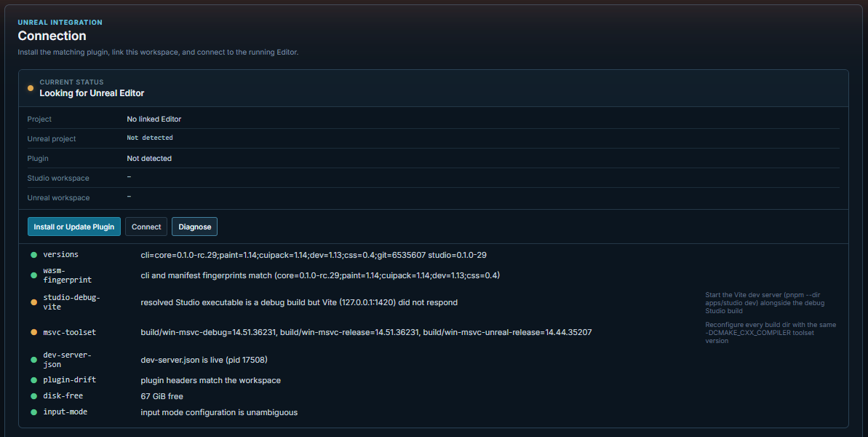Click the 'No linked Editor' project value
Image resolution: width=868 pixels, height=437 pixels.
[x=154, y=119]
